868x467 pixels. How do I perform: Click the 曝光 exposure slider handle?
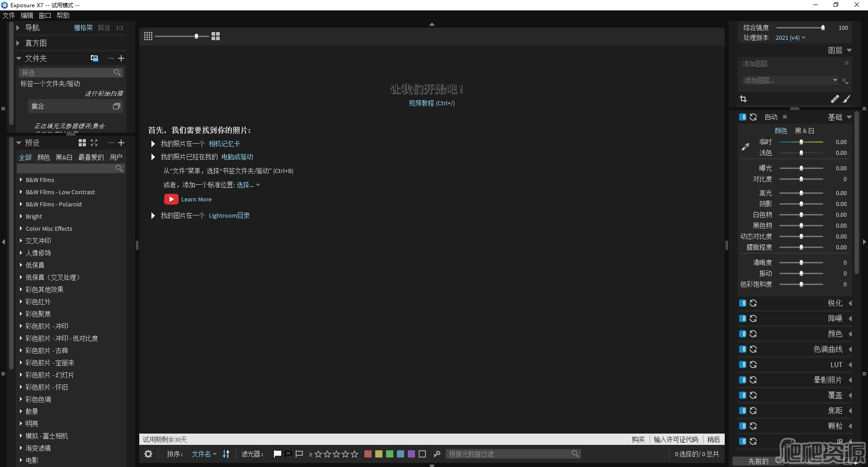coord(801,168)
